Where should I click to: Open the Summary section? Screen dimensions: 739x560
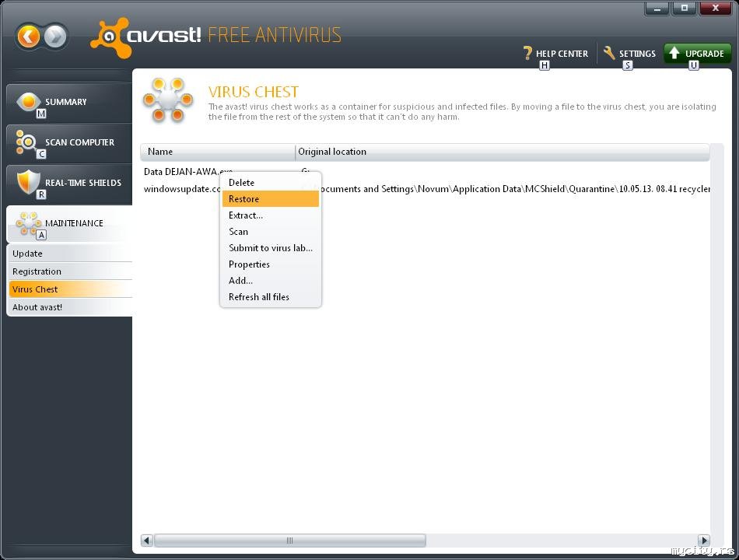69,103
